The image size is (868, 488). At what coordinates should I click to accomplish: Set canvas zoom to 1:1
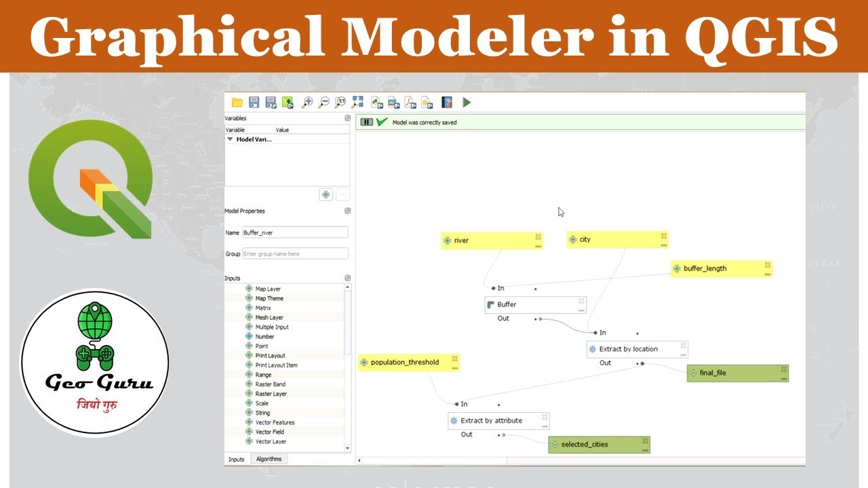click(x=340, y=102)
